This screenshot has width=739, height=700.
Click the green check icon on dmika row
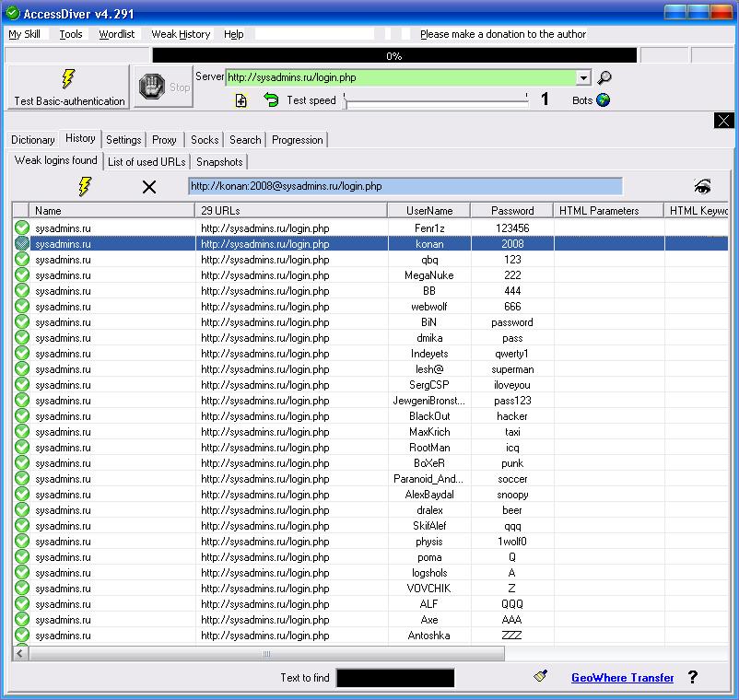pyautogui.click(x=22, y=337)
